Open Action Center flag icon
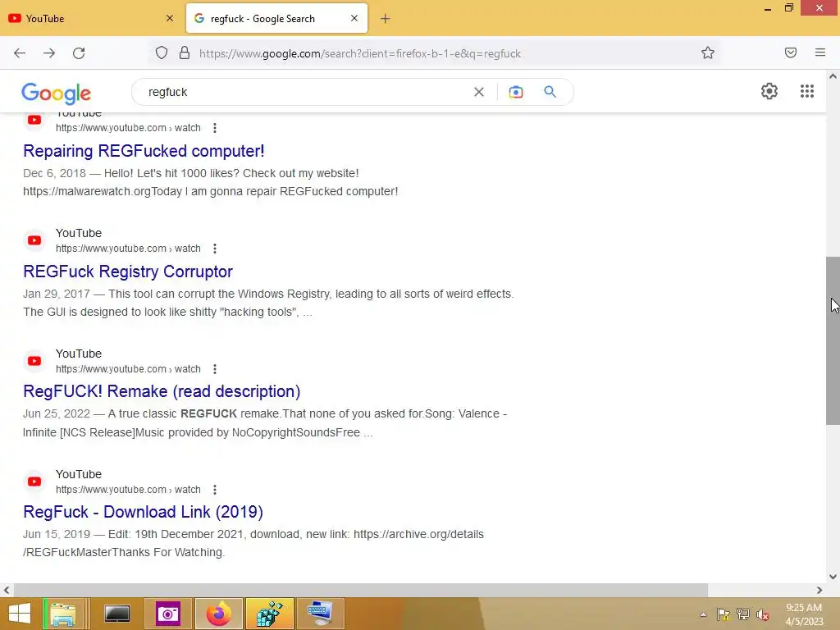 pyautogui.click(x=724, y=614)
